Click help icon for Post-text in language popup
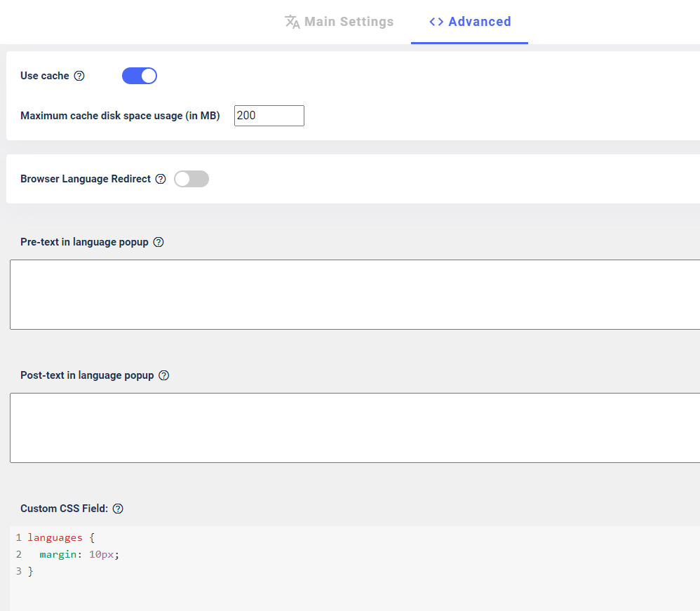 pyautogui.click(x=164, y=375)
